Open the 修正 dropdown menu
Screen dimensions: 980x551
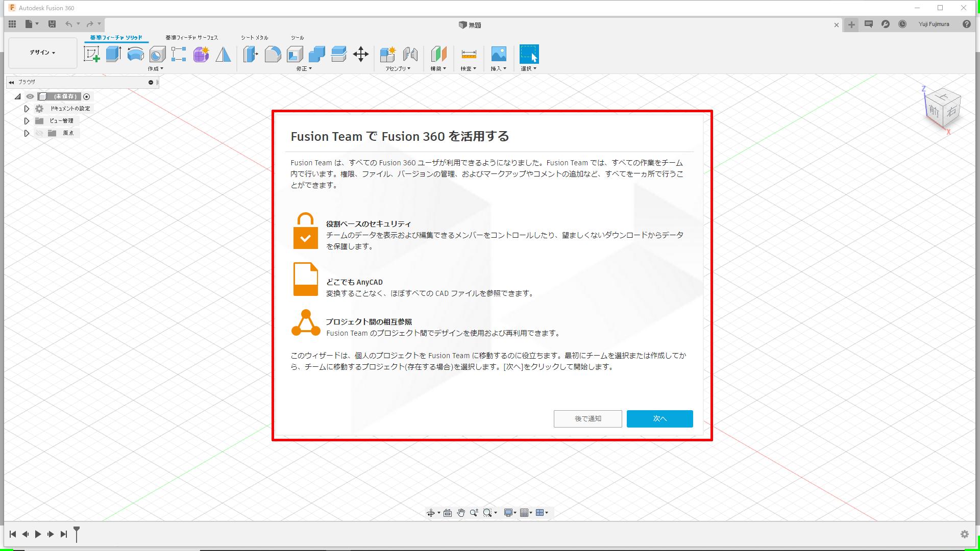(304, 68)
